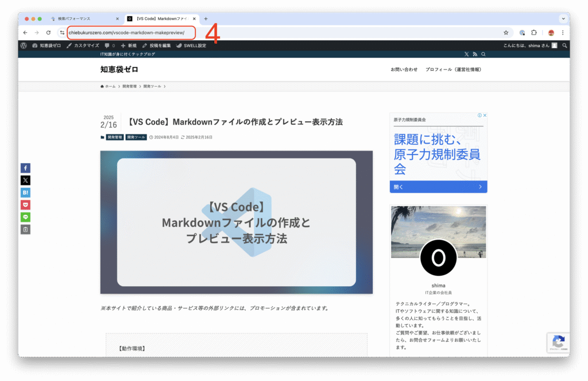Save the article to Pocket
Screen dimensions: 588x381
pos(25,205)
